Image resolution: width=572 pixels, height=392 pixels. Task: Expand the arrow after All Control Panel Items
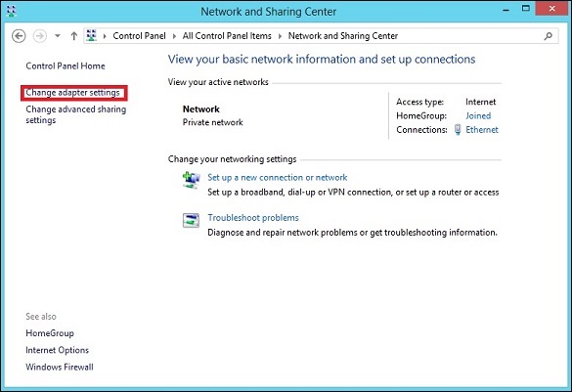coord(281,36)
